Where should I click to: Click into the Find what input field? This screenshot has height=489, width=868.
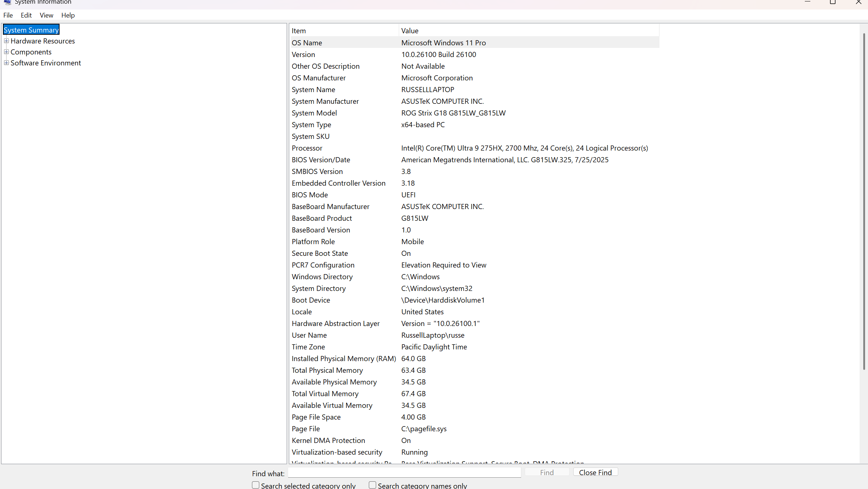coord(404,473)
